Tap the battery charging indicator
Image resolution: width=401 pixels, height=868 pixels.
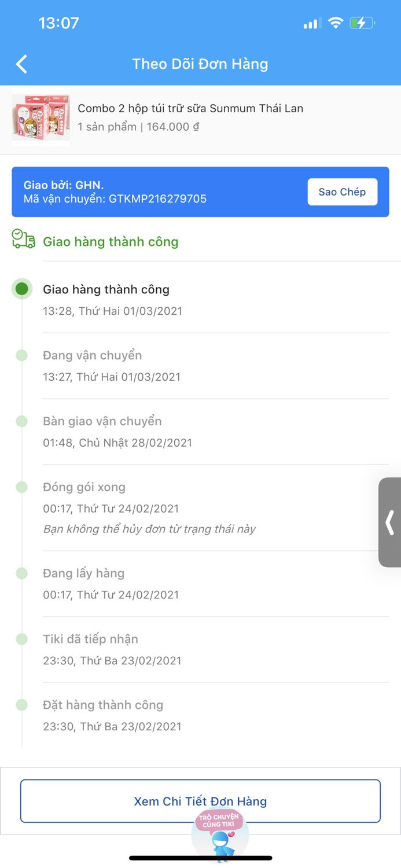coord(362,23)
